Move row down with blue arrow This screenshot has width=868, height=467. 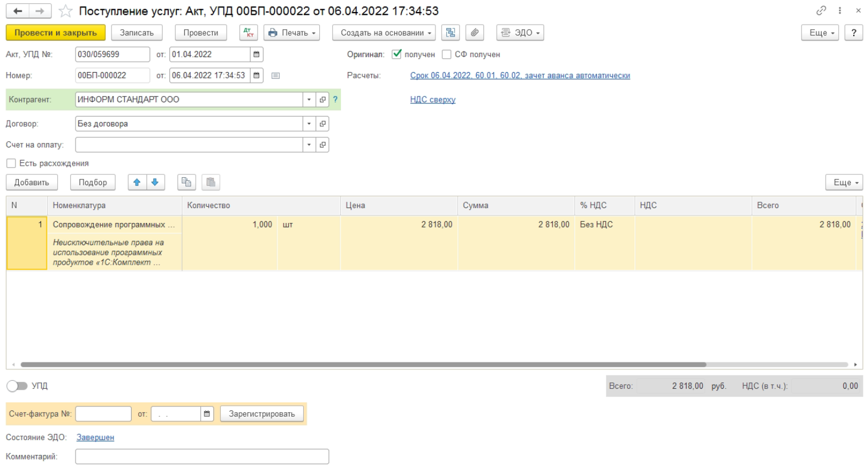coord(155,182)
